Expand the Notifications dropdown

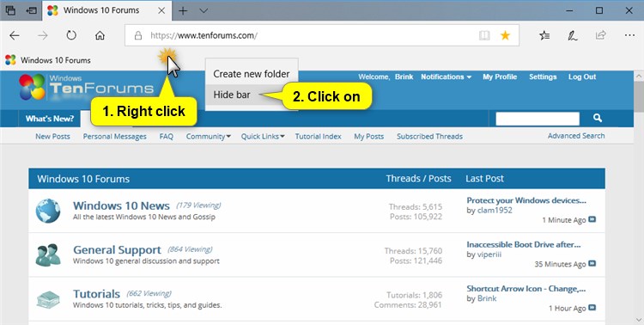446,77
